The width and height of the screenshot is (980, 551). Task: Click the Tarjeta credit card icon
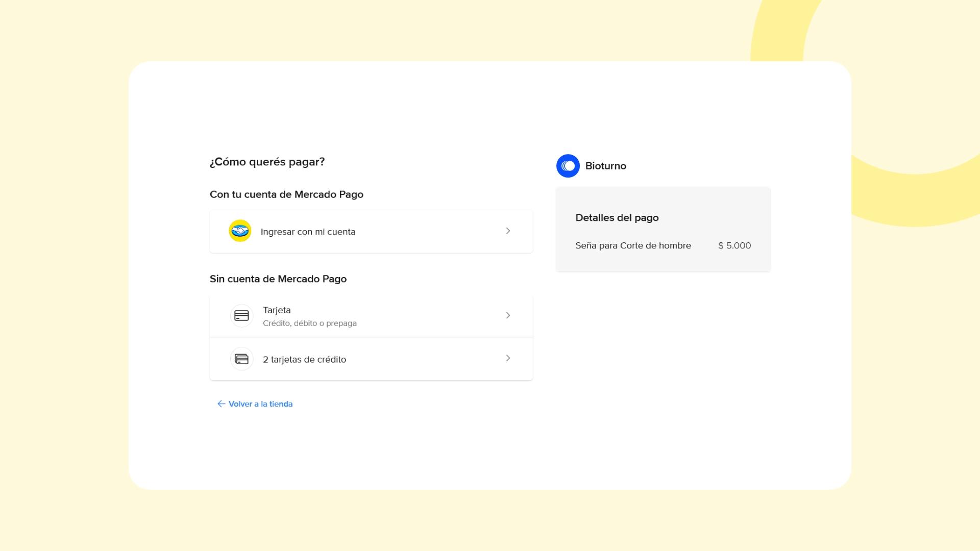[x=241, y=316]
